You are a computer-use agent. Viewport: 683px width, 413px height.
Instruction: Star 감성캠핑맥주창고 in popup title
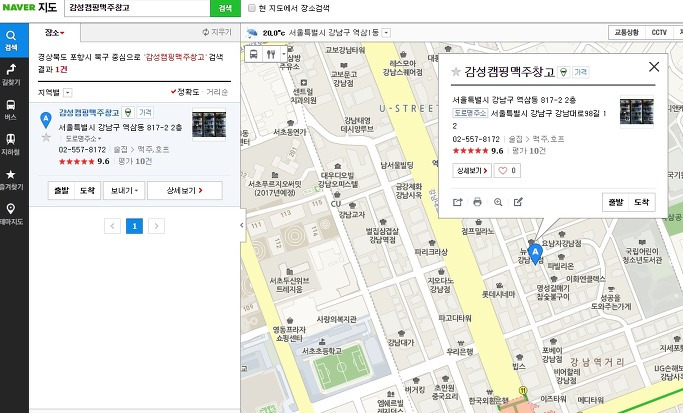tap(456, 72)
